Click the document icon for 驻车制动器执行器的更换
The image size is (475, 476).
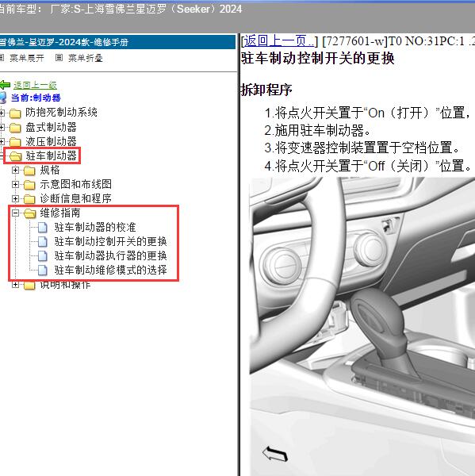pos(43,256)
